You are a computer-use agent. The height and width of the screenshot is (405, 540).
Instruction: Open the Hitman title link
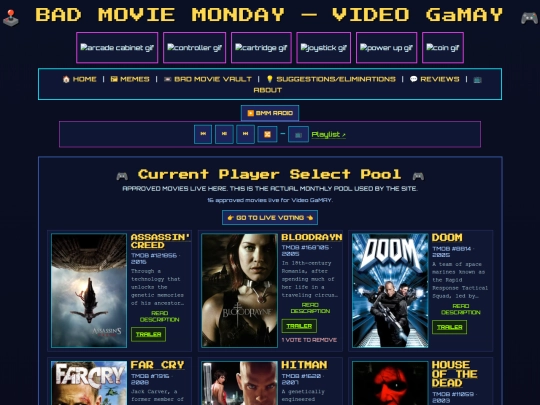304,365
